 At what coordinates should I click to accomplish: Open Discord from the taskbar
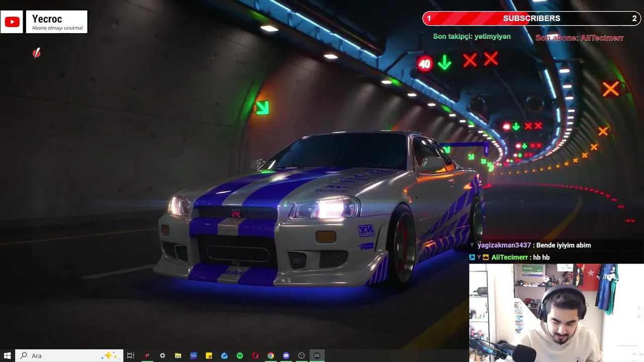(286, 355)
